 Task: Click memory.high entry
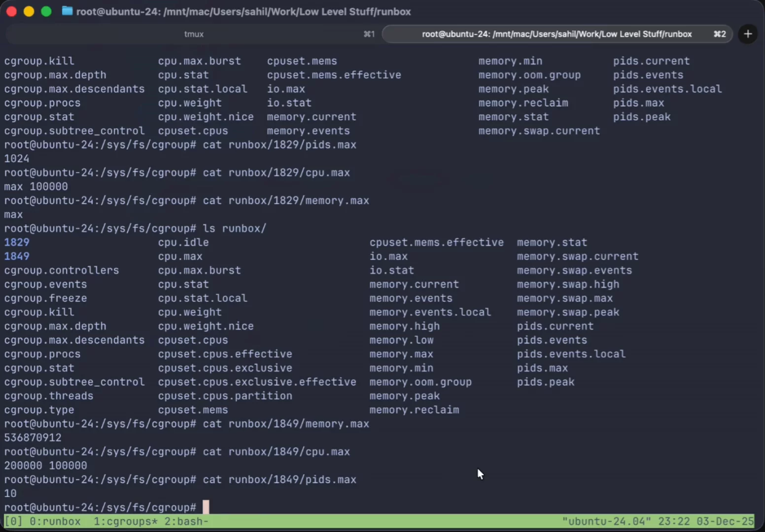click(405, 326)
